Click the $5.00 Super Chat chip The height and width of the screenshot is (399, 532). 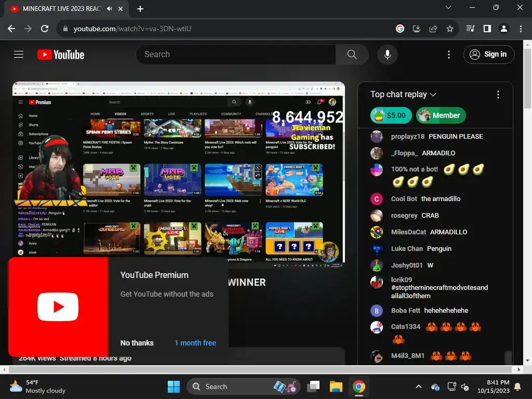[x=391, y=115]
